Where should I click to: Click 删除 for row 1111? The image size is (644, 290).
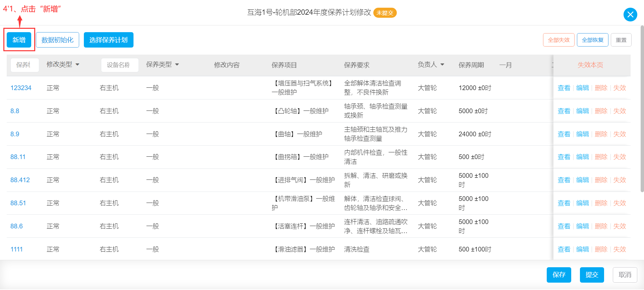click(601, 249)
